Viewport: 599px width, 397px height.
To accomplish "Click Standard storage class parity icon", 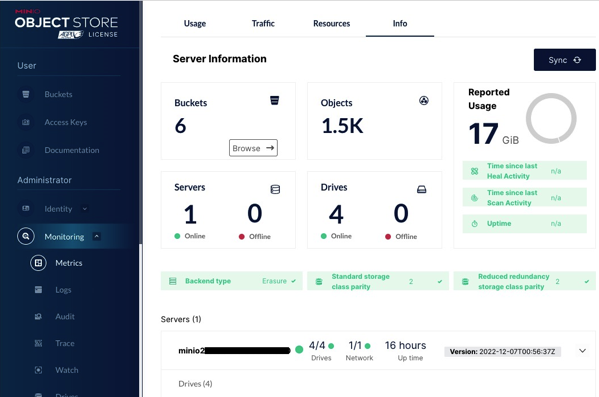I will pyautogui.click(x=319, y=282).
